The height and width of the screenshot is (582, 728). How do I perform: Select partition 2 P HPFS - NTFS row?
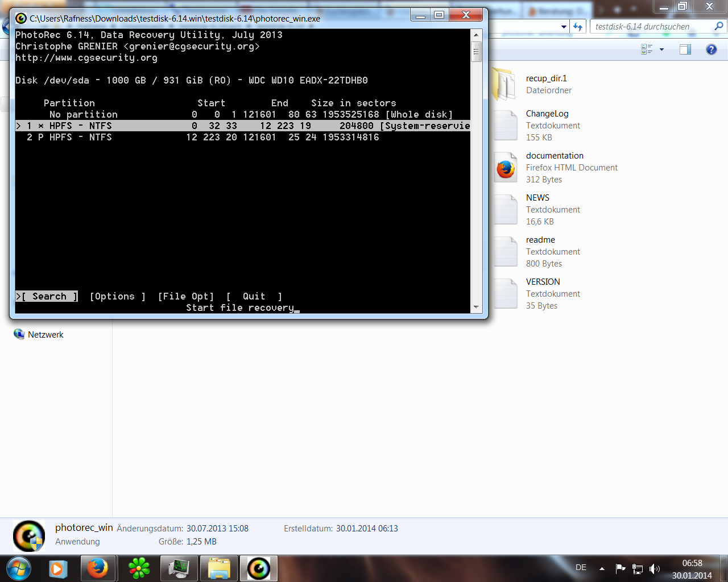[x=243, y=137]
